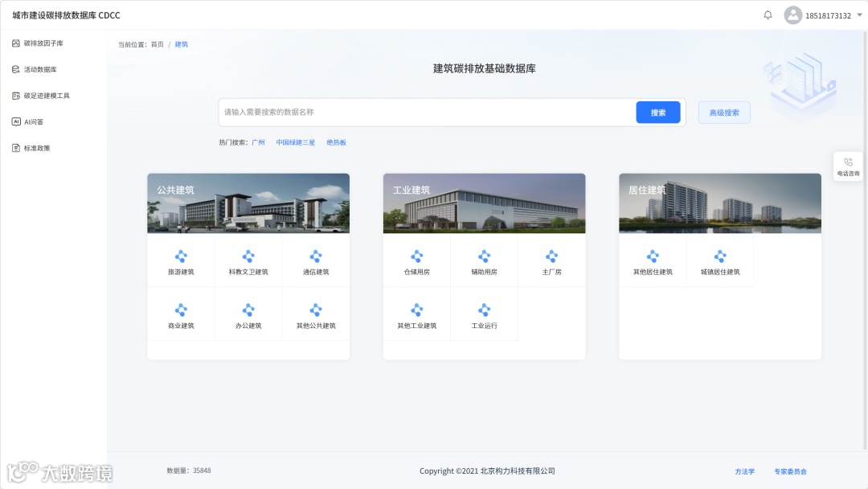Click the 首页 breadcrumb link
Viewport: 868px width, 489px height.
pos(158,44)
